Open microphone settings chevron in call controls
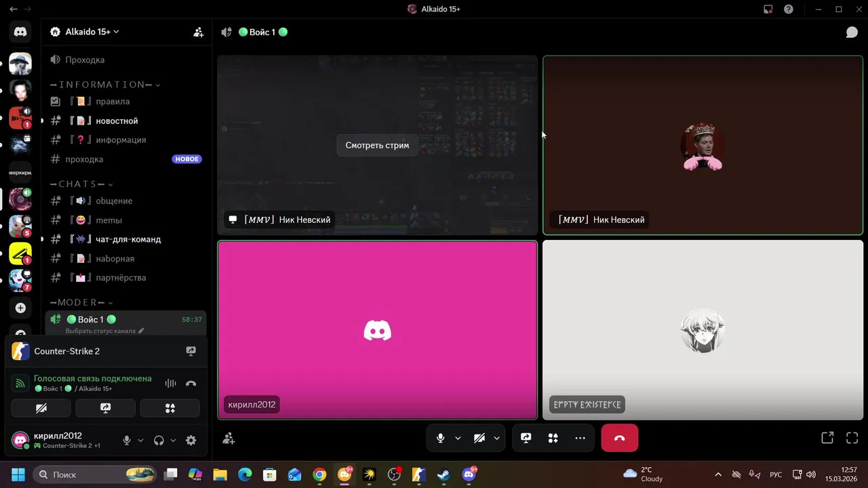Viewport: 868px width, 488px height. click(x=458, y=438)
